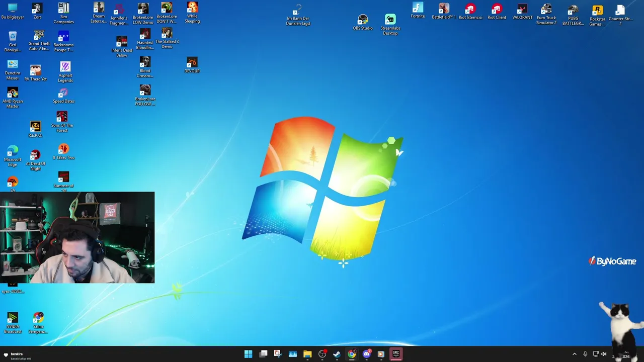Click the webcam overlay feed

click(x=77, y=237)
